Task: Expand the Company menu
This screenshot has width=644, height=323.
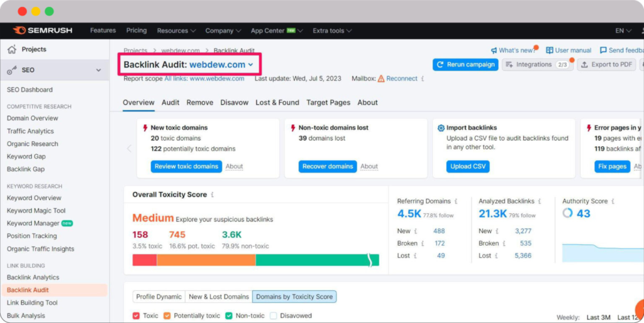Action: pyautogui.click(x=223, y=31)
